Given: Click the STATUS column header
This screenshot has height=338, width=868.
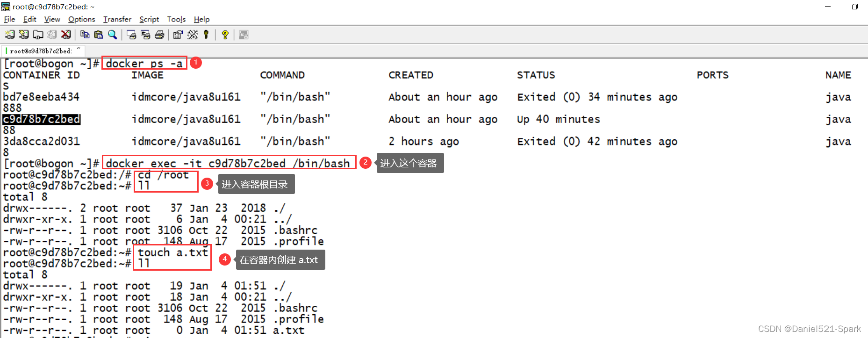Looking at the screenshot, I should 536,75.
